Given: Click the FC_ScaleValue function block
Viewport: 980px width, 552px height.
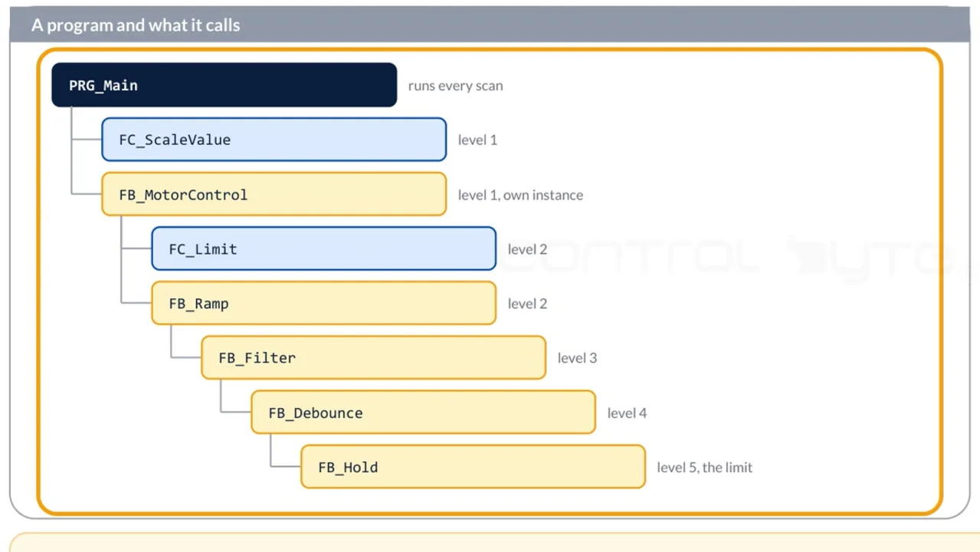Looking at the screenshot, I should click(x=274, y=140).
